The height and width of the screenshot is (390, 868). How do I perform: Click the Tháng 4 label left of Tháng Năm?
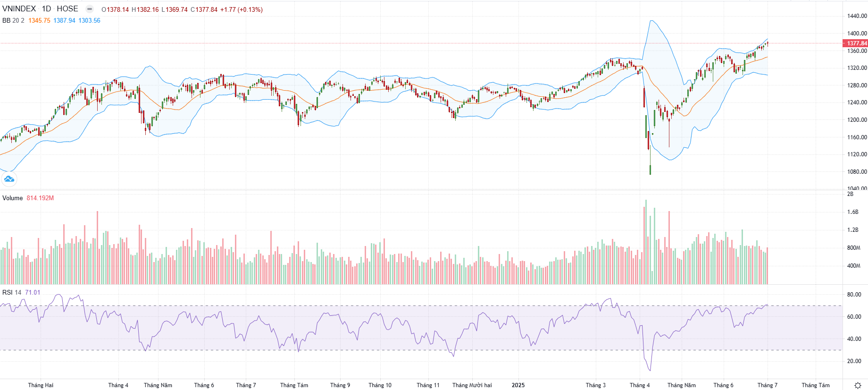point(118,385)
